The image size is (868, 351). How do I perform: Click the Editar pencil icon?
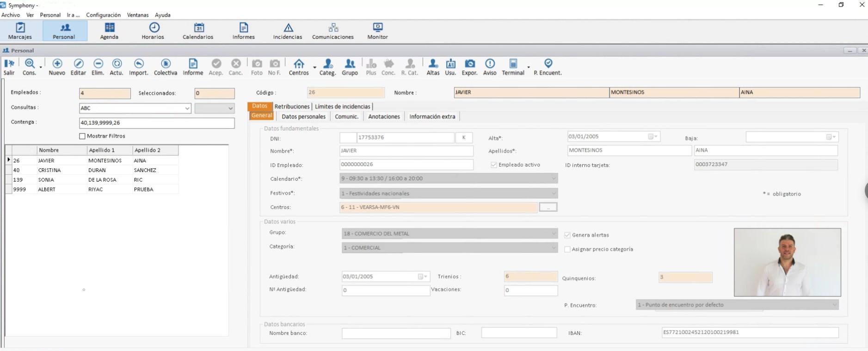point(78,63)
